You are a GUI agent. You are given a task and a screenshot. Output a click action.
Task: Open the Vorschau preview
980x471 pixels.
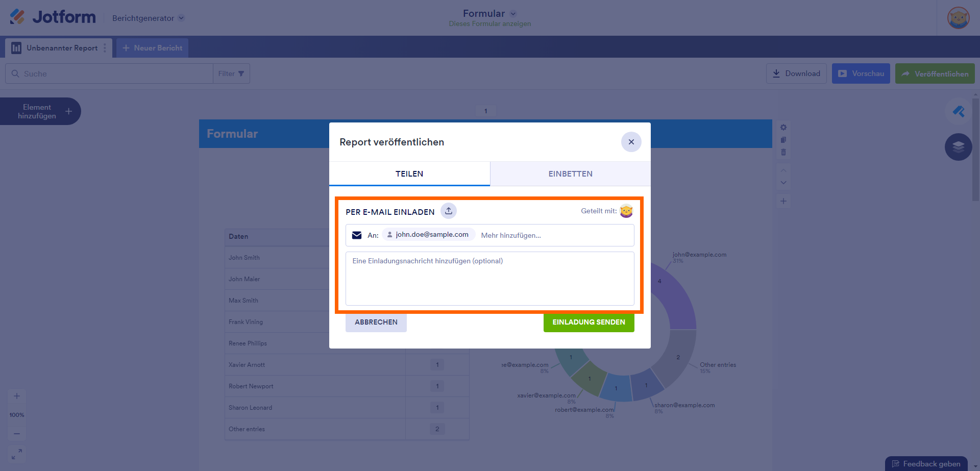(861, 73)
